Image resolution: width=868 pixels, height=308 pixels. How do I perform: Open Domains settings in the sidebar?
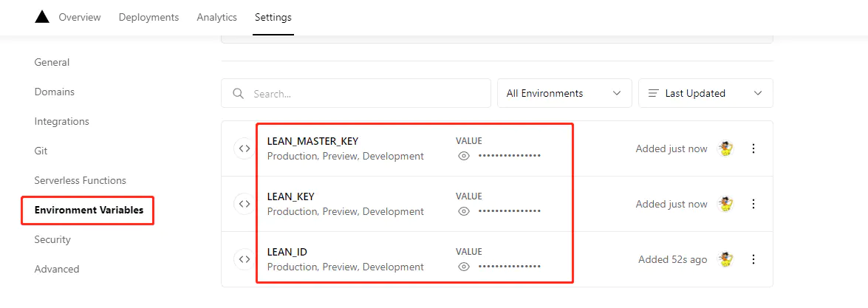[x=54, y=92]
